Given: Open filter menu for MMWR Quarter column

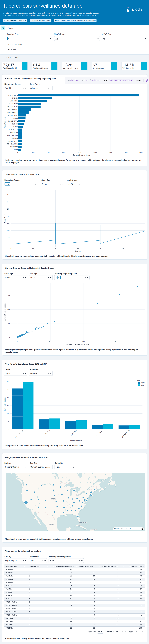Looking at the screenshot, I should coord(48,566).
